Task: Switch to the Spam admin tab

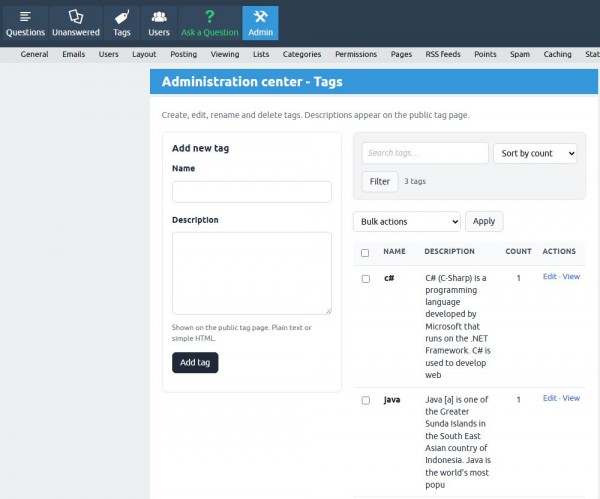Action: pos(520,54)
